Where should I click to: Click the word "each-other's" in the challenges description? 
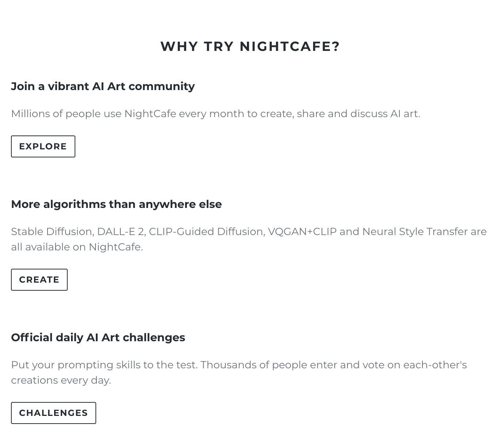click(x=435, y=365)
